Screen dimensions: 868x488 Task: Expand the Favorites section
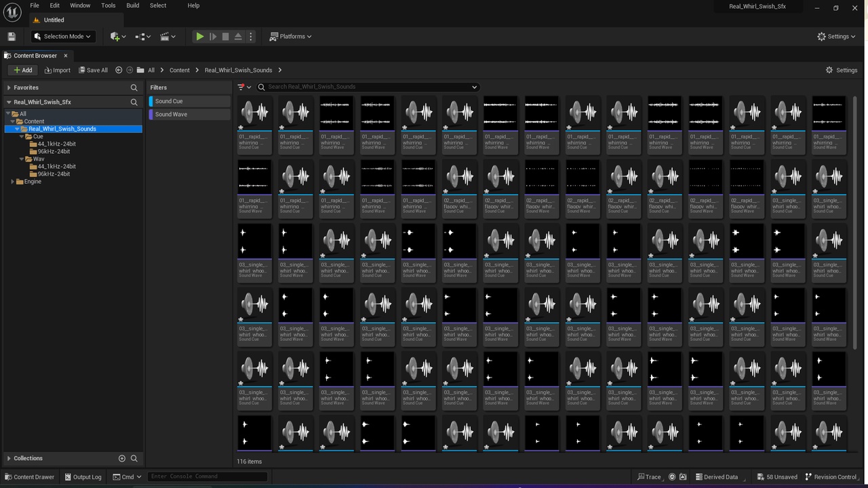pyautogui.click(x=9, y=87)
